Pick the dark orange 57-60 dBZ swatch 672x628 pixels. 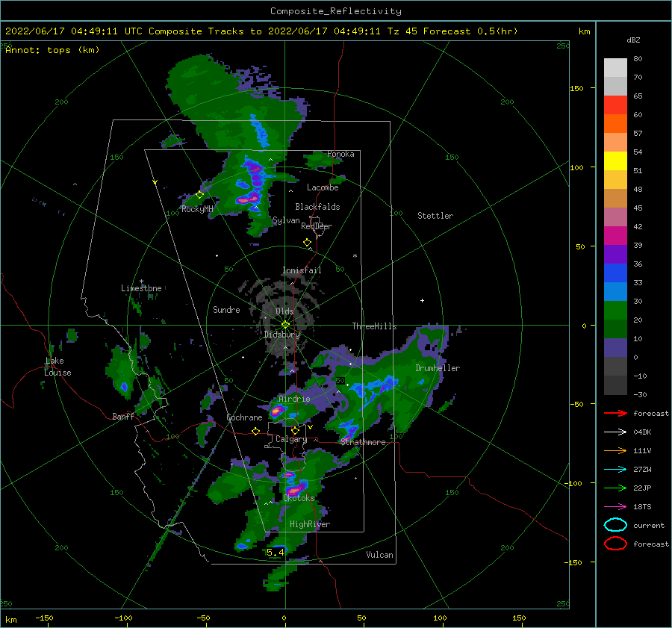click(615, 124)
